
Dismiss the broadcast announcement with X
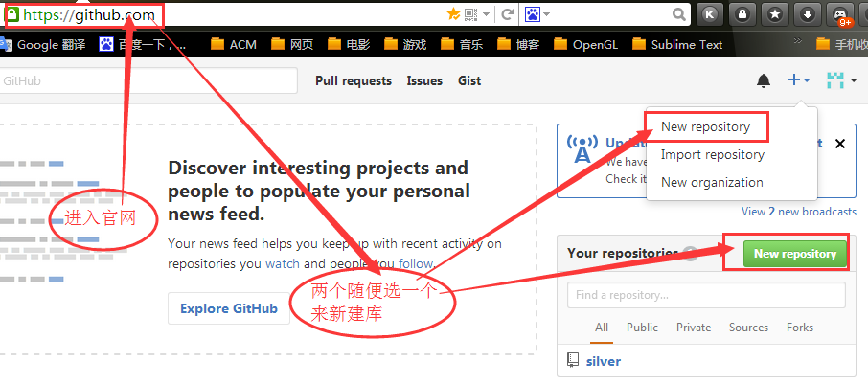pyautogui.click(x=840, y=144)
